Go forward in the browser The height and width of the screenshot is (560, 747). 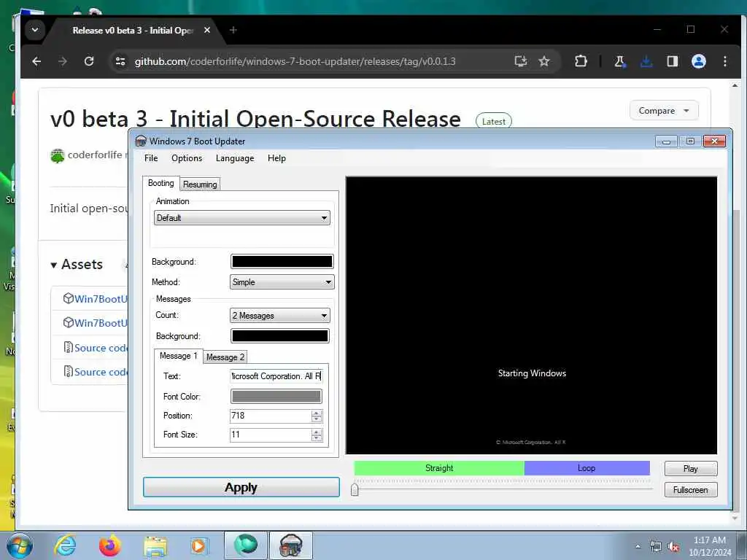click(63, 61)
